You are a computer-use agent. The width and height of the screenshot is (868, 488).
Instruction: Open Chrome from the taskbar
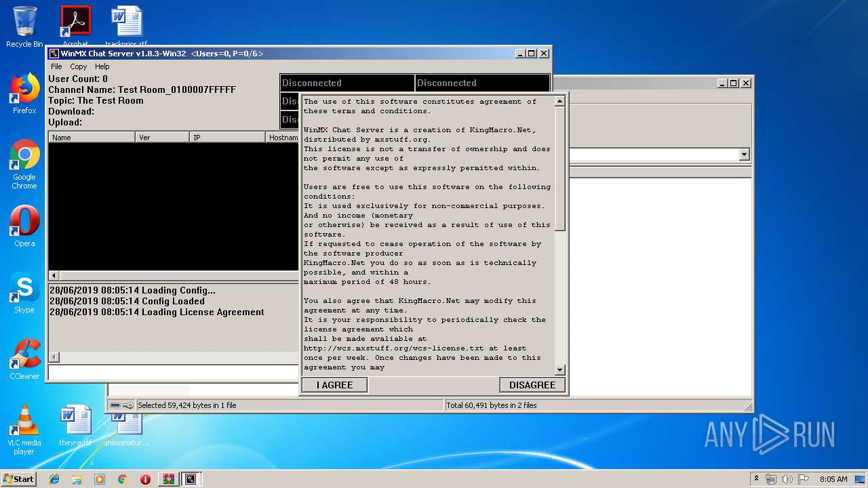pyautogui.click(x=122, y=479)
